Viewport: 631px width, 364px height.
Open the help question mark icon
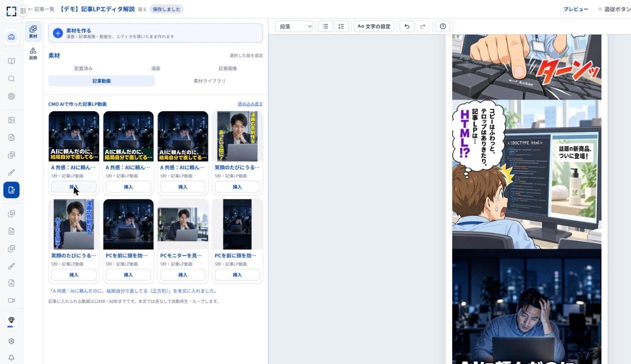coord(443,26)
